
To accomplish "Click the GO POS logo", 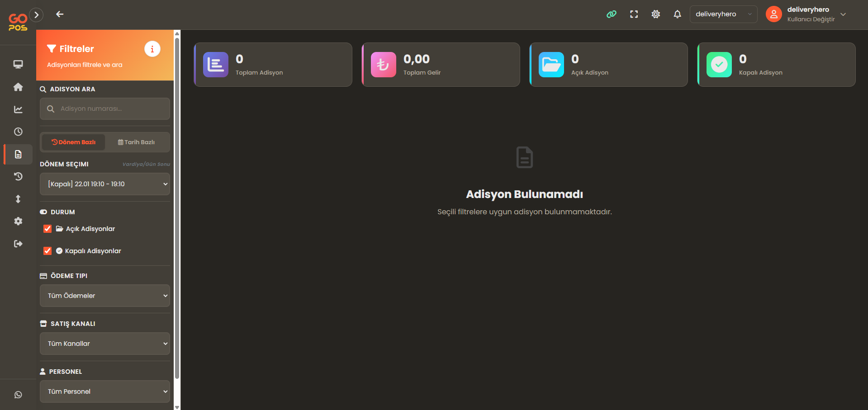I will [18, 22].
